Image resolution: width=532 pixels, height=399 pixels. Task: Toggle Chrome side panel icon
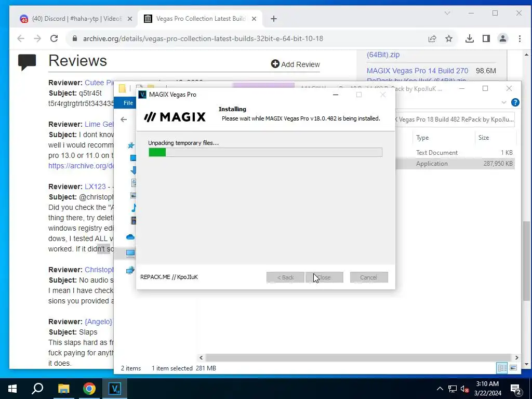(x=486, y=38)
